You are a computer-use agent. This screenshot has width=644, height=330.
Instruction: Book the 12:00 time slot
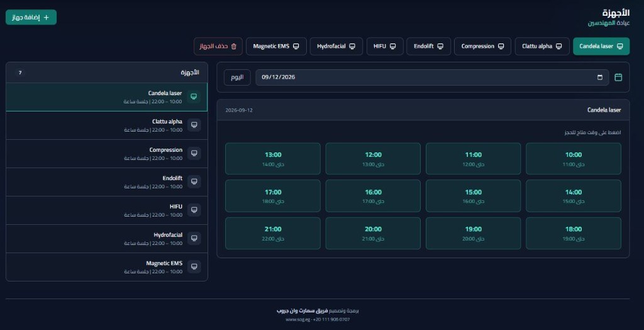(373, 159)
